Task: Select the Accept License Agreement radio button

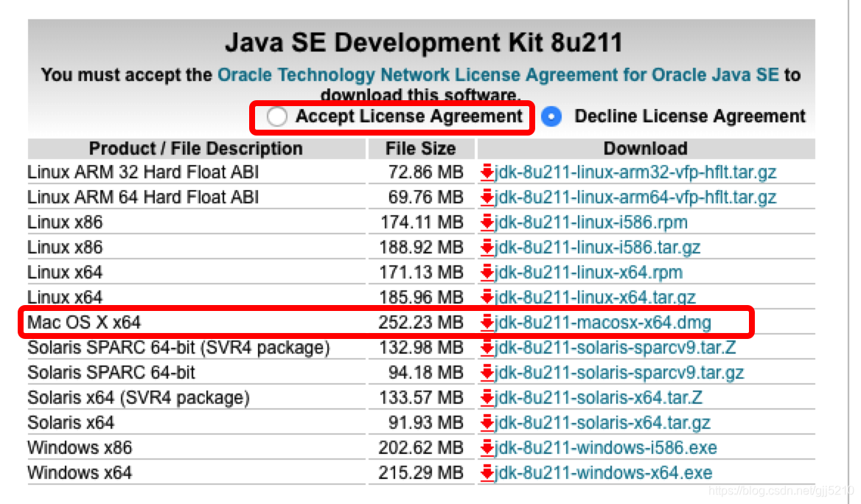Action: pyautogui.click(x=276, y=116)
